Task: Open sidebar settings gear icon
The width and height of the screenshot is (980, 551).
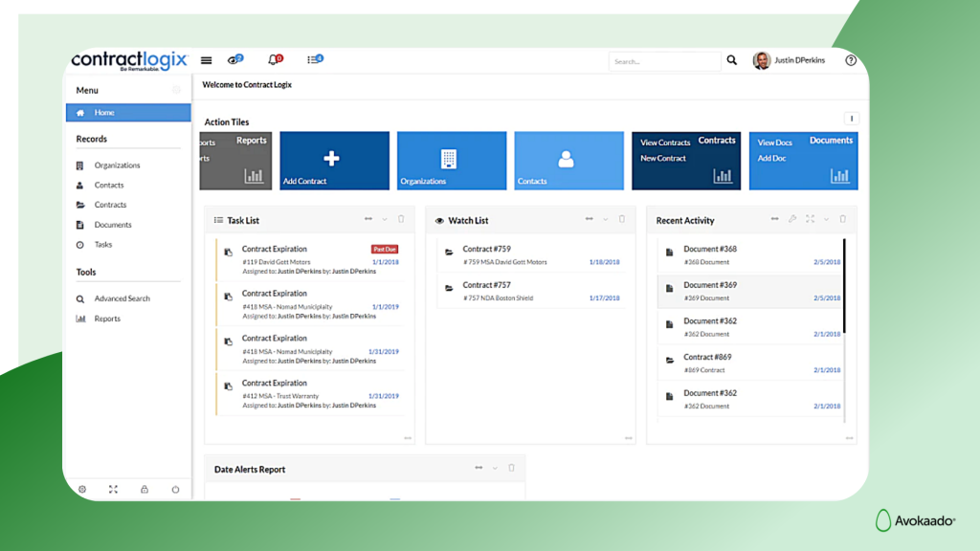Action: (x=82, y=489)
